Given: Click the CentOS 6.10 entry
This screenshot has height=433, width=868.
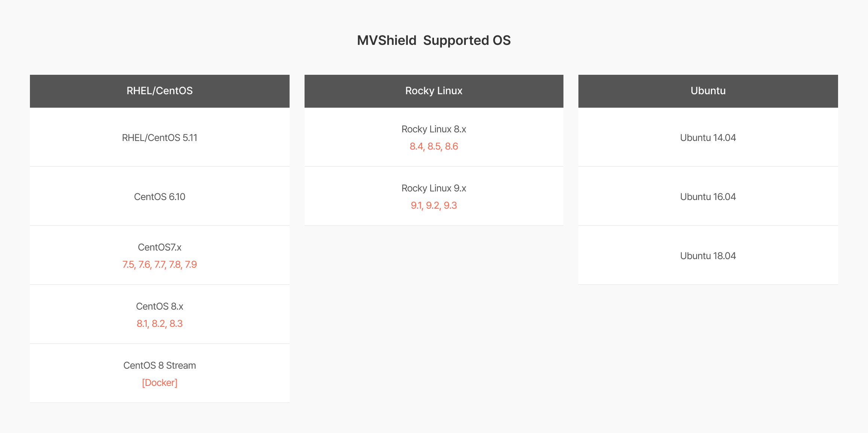Looking at the screenshot, I should click(x=160, y=197).
